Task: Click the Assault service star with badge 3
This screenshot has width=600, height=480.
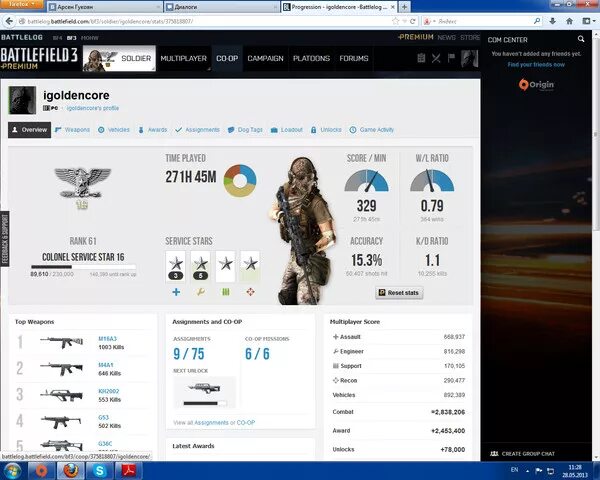Action: pyautogui.click(x=176, y=266)
